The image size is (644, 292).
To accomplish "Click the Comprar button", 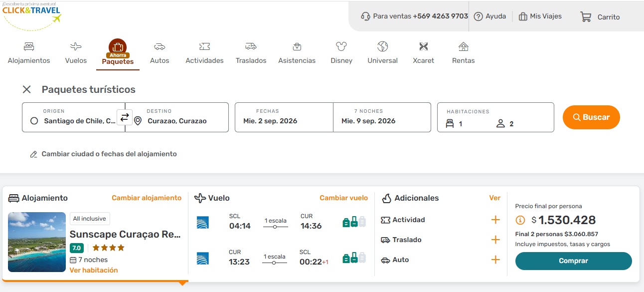I will 573,261.
